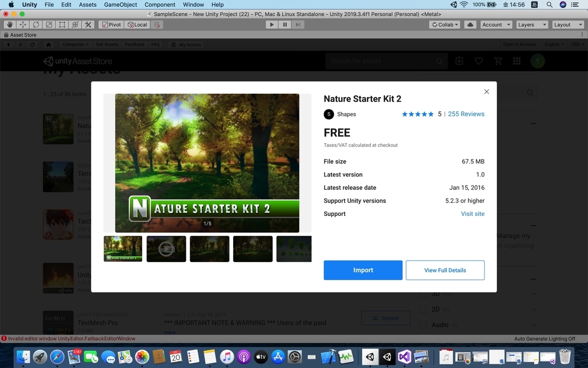Open the English language dropdown
Image resolution: width=588 pixels, height=368 pixels.
pyautogui.click(x=554, y=44)
